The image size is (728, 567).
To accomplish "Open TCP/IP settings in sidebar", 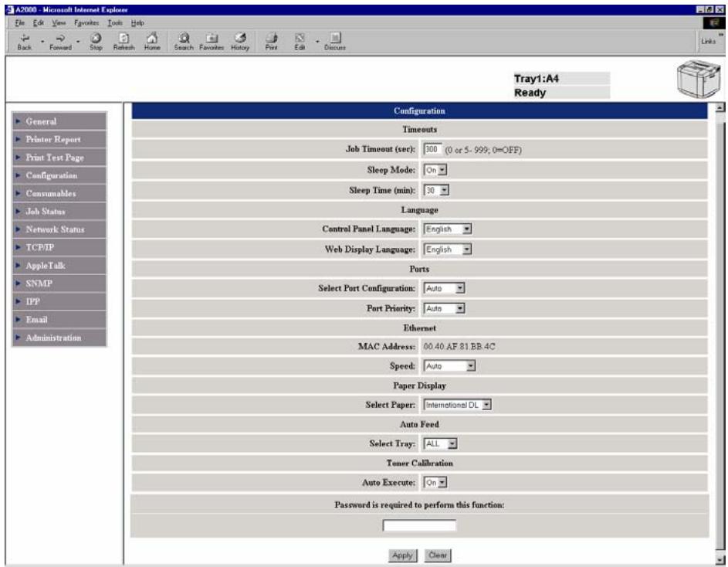I will 59,248.
